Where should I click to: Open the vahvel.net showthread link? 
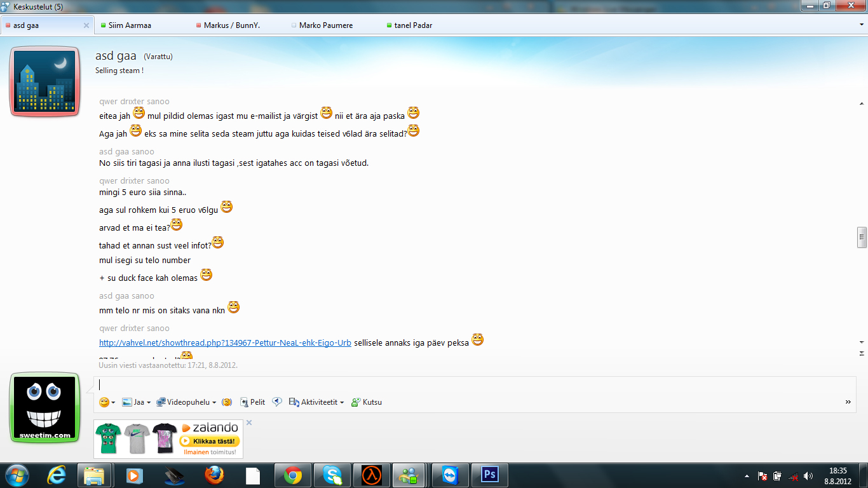225,342
